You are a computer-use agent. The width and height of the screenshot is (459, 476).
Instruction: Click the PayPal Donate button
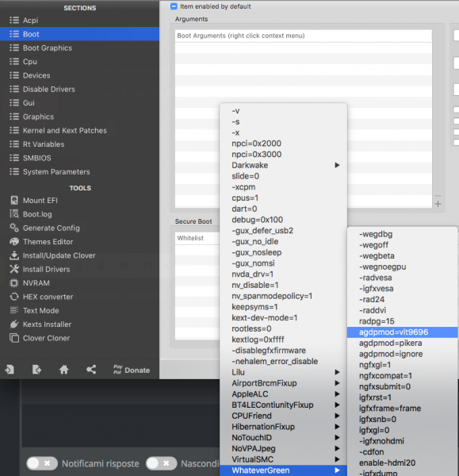click(x=132, y=370)
